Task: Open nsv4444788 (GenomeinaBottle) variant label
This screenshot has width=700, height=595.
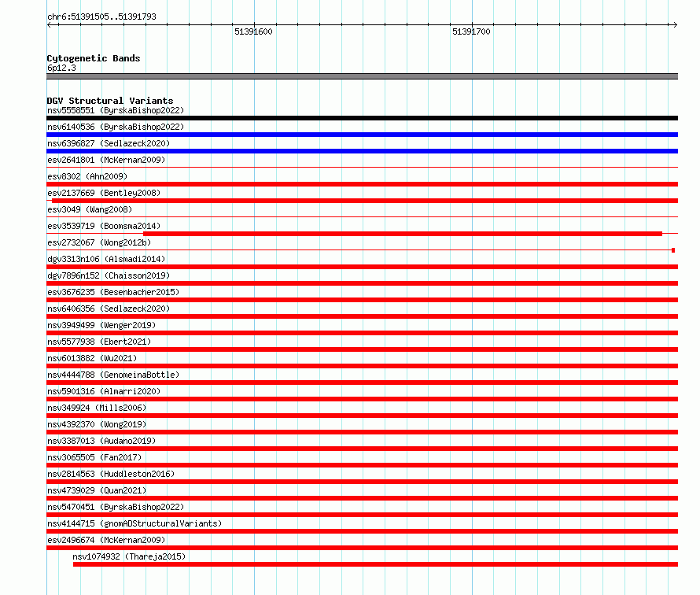Action: (x=113, y=375)
